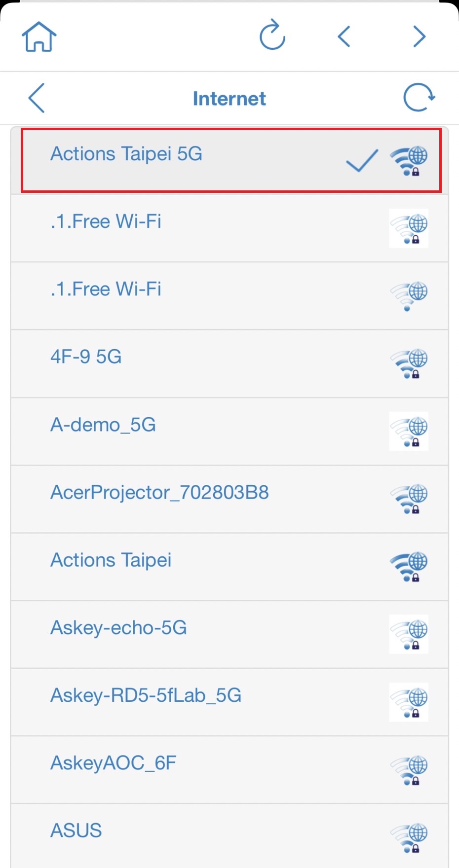Refresh the Wi-Fi network list
The image size is (459, 868).
tap(419, 98)
